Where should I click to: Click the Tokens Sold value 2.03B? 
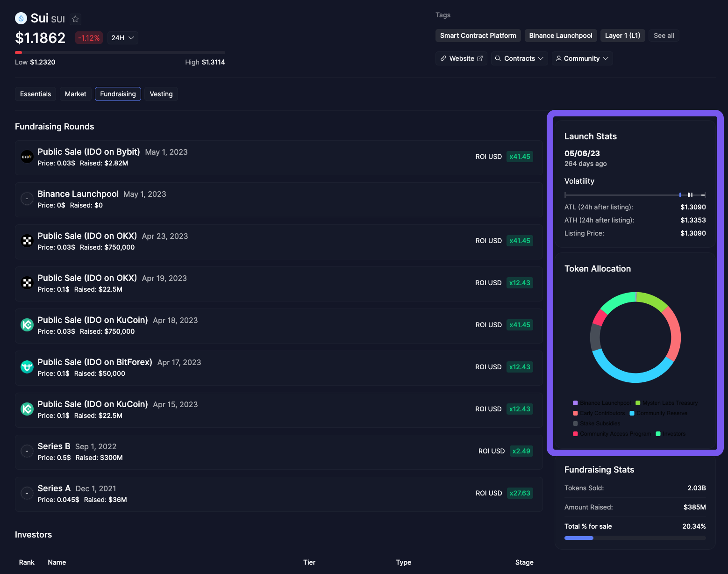tap(696, 488)
